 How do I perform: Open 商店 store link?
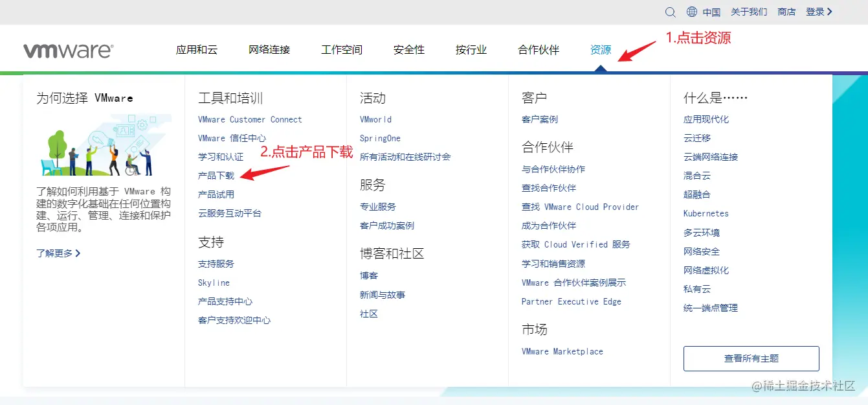pyautogui.click(x=786, y=12)
